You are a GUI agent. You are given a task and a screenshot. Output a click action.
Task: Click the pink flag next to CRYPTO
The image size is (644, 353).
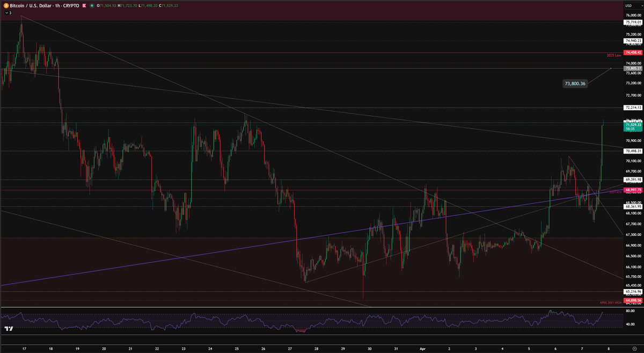pos(83,5)
